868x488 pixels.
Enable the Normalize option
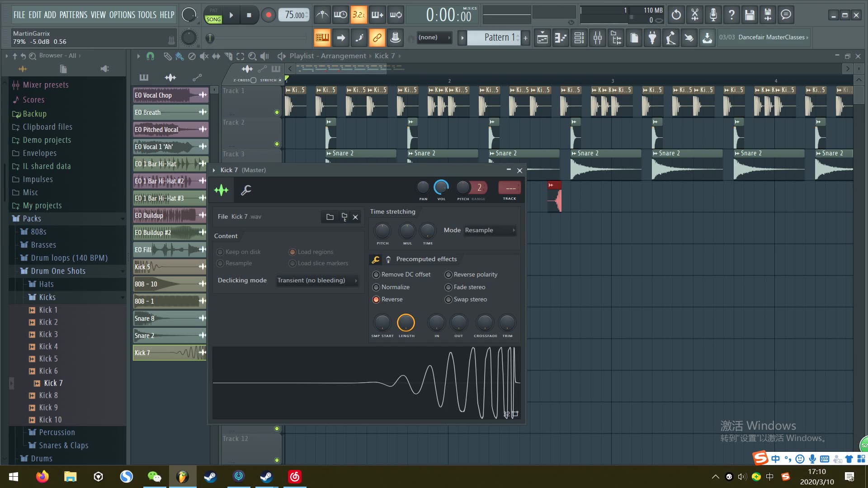click(391, 287)
